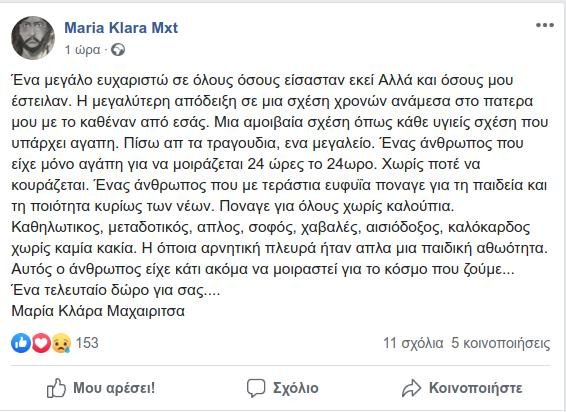Open the post via the '1 ώρα' timestamp
This screenshot has height=412, width=566.
coord(82,50)
